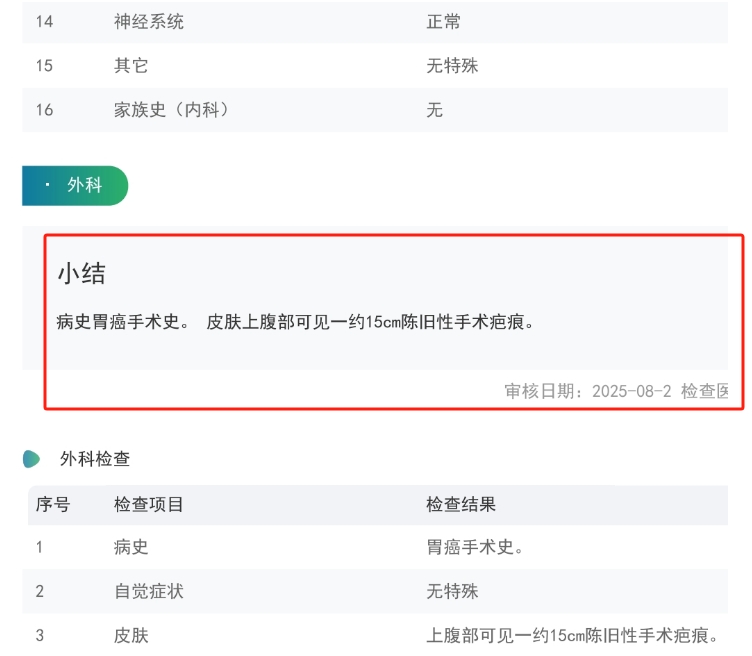Click the 胃癌手术史。 result cell
The width and height of the screenshot is (752, 656).
[476, 547]
